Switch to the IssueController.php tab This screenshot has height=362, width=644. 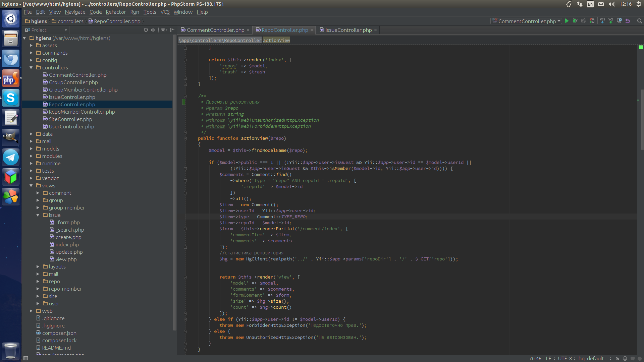pos(348,30)
